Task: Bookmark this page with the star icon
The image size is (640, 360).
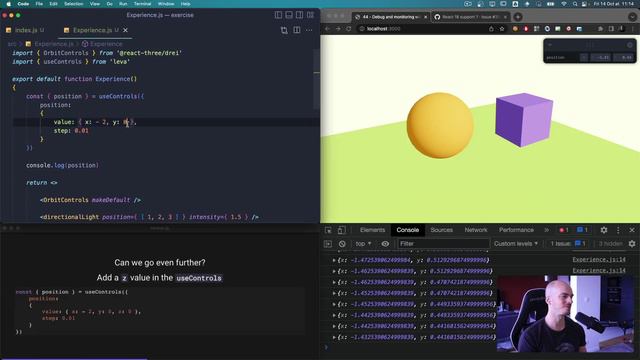Action: click(x=502, y=29)
